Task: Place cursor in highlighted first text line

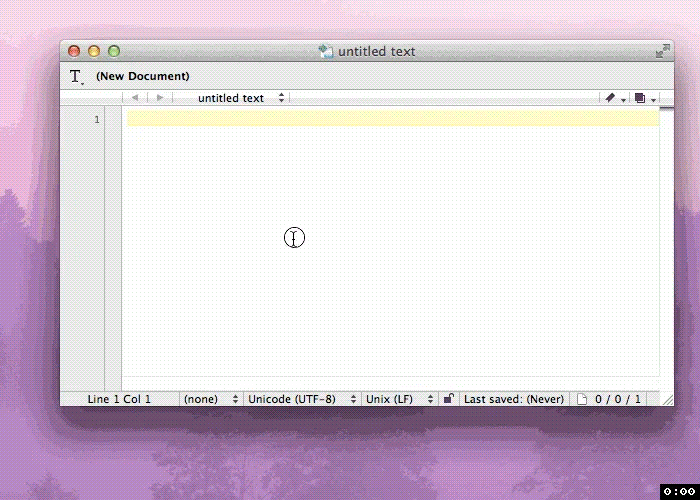Action: pyautogui.click(x=393, y=118)
